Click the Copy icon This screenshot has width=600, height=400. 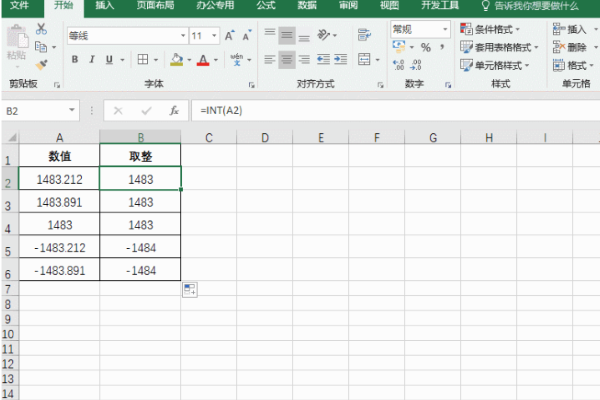pos(41,47)
